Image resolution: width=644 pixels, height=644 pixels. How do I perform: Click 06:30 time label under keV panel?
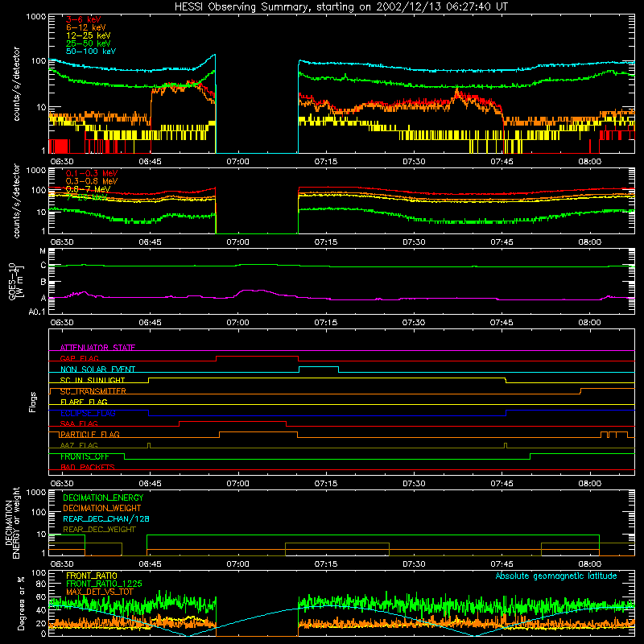coord(62,162)
